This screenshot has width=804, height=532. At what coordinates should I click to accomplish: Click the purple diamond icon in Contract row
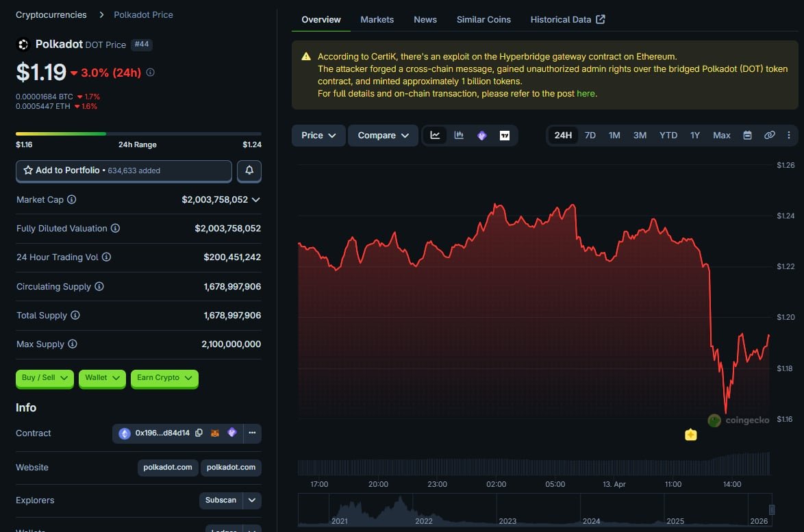coord(232,432)
